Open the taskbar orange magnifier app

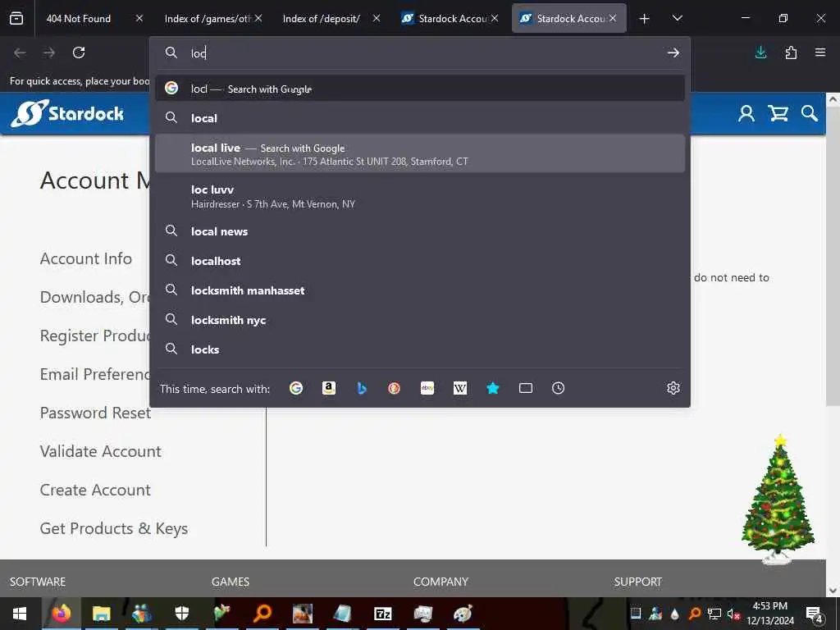point(262,614)
